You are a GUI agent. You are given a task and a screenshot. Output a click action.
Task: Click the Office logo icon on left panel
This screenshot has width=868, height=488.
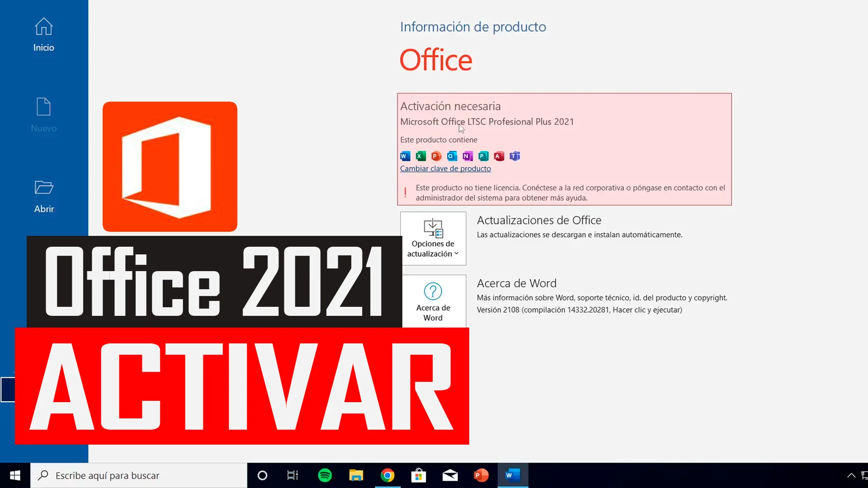pos(170,167)
